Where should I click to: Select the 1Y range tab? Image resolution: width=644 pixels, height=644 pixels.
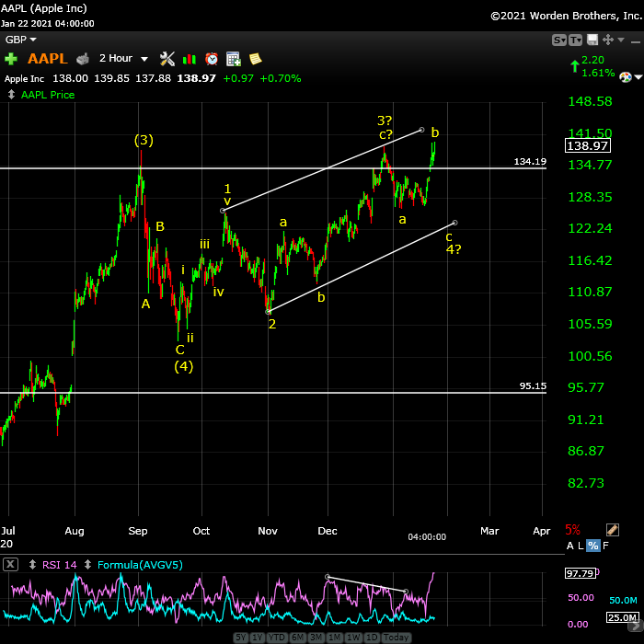click(x=257, y=638)
